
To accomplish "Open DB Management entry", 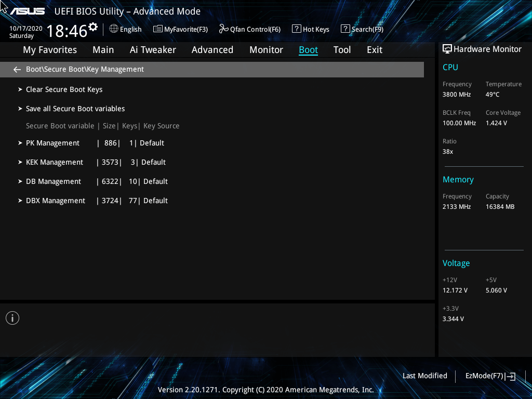I will click(x=54, y=181).
